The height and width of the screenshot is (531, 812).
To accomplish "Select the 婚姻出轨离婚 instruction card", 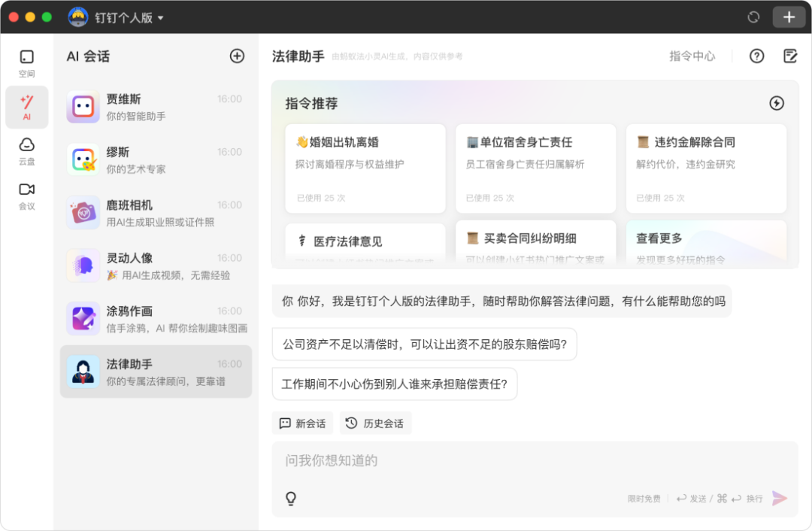I will point(365,167).
